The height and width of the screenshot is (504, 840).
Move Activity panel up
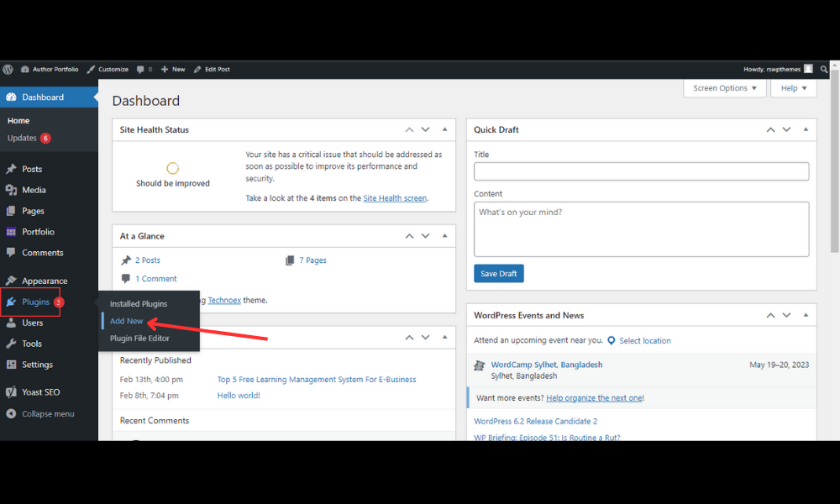[x=409, y=338]
